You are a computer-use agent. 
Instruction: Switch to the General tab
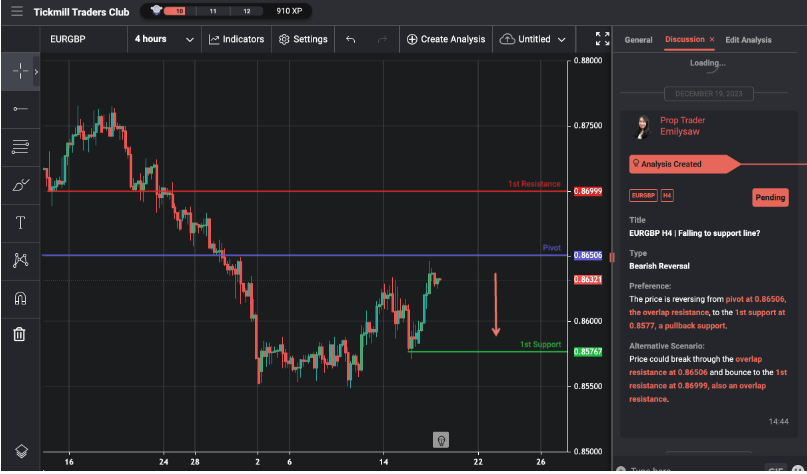click(x=638, y=40)
